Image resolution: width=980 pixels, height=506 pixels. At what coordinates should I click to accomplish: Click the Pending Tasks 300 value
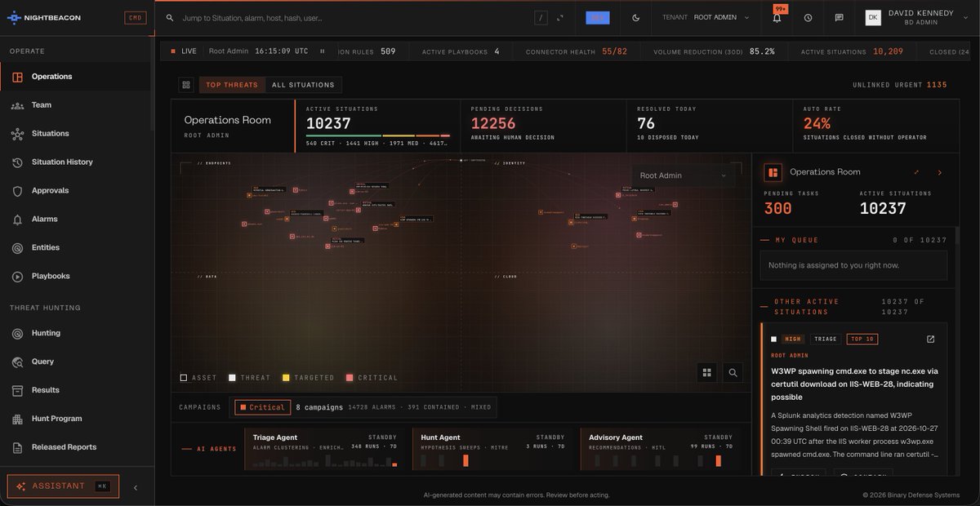778,208
